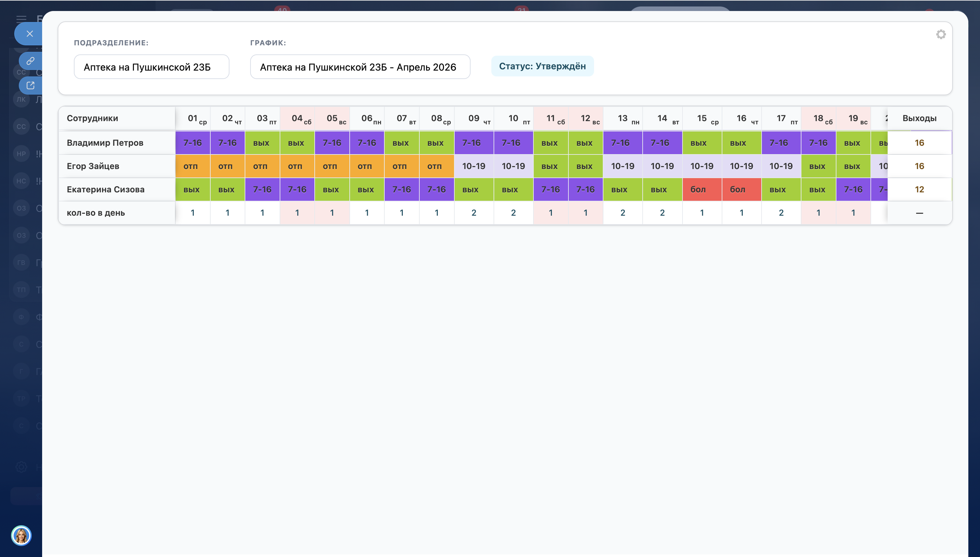Click the 13 пн day column header
The height and width of the screenshot is (557, 980).
[x=623, y=118]
